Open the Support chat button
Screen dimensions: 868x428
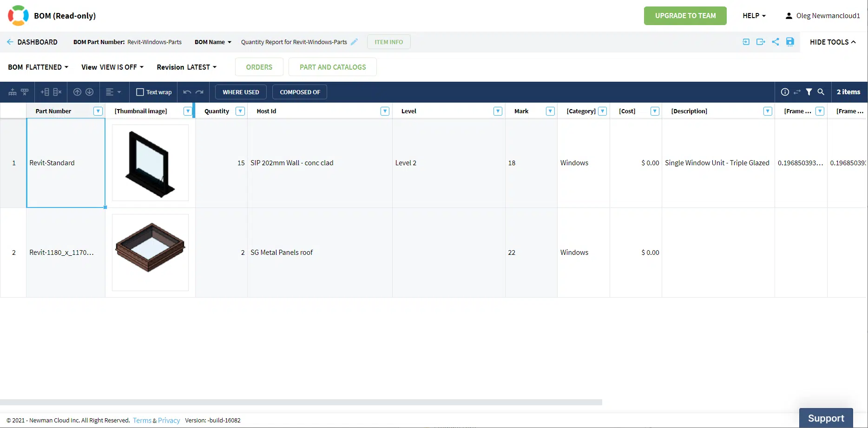(x=826, y=418)
